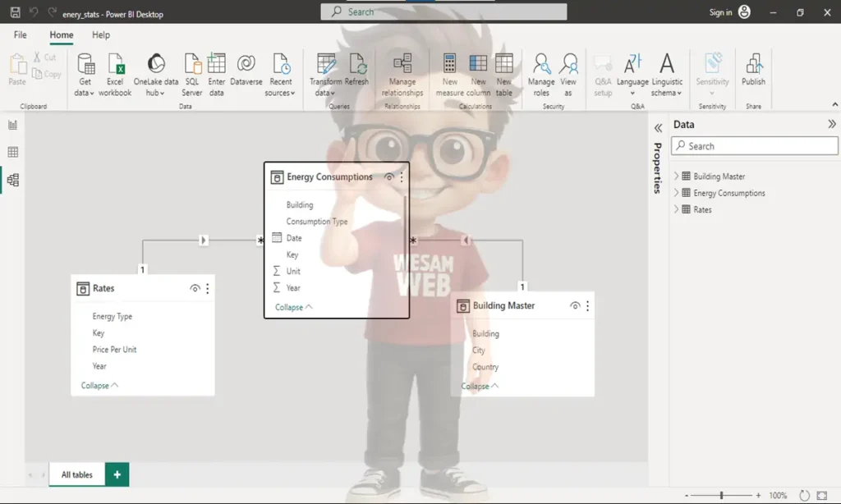Viewport: 841px width, 504px height.
Task: Expand Building Master in Data pane
Action: point(677,176)
